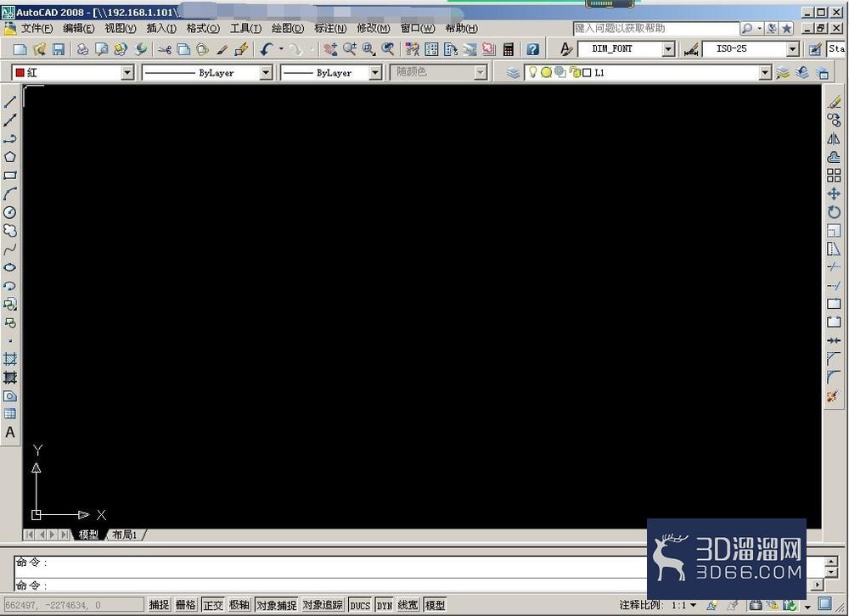
Task: Select the Copy object tool
Action: coord(834,120)
